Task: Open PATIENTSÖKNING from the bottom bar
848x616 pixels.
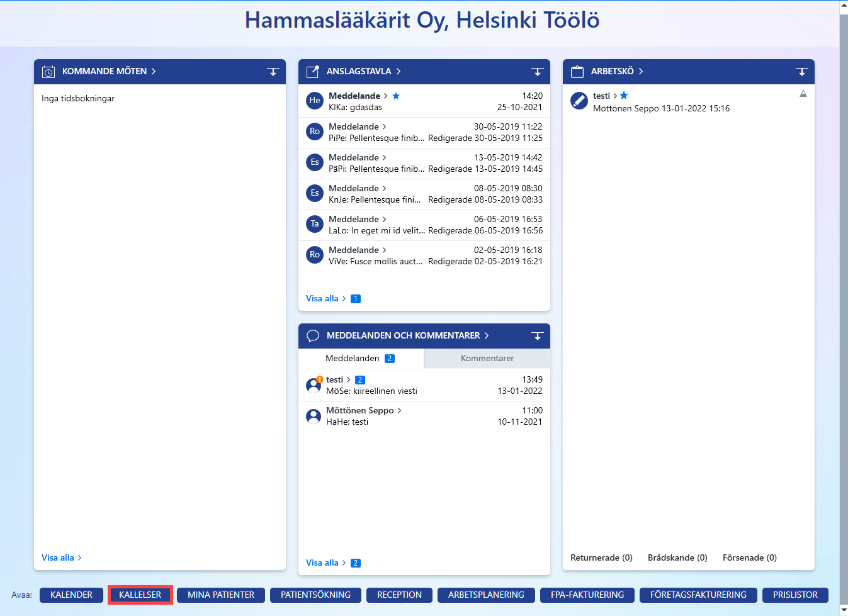Action: (315, 595)
